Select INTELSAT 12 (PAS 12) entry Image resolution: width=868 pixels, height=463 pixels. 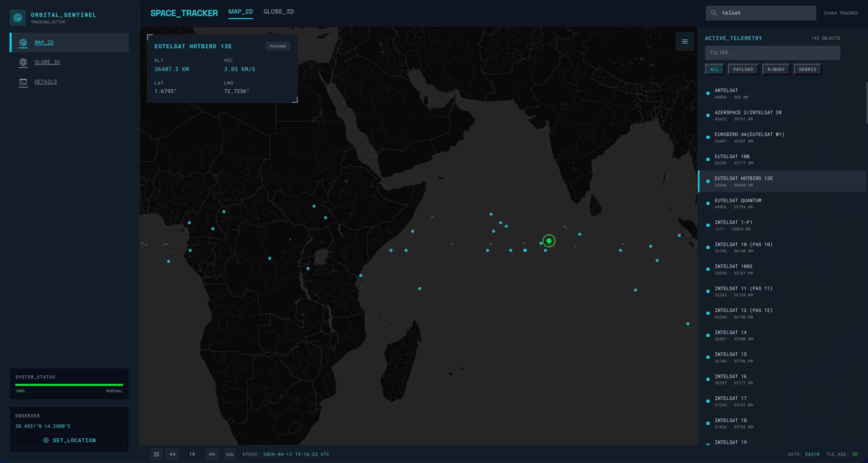pyautogui.click(x=782, y=313)
